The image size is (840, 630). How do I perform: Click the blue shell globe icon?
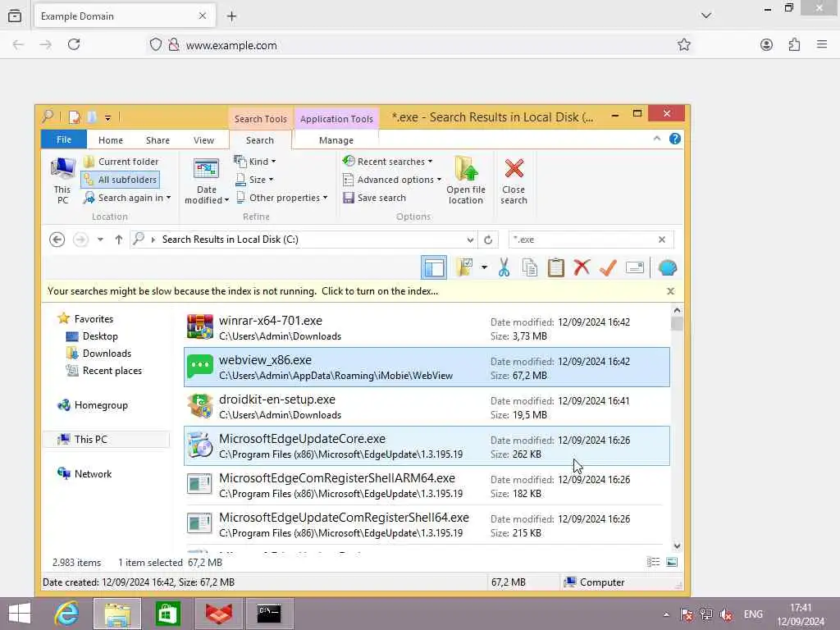click(x=668, y=267)
